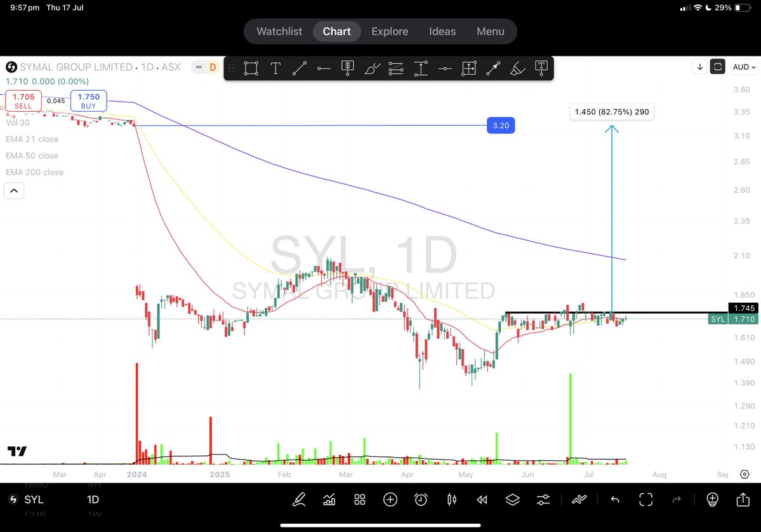Start bar replay with rewind icon
Image resolution: width=761 pixels, height=532 pixels.
[x=482, y=499]
